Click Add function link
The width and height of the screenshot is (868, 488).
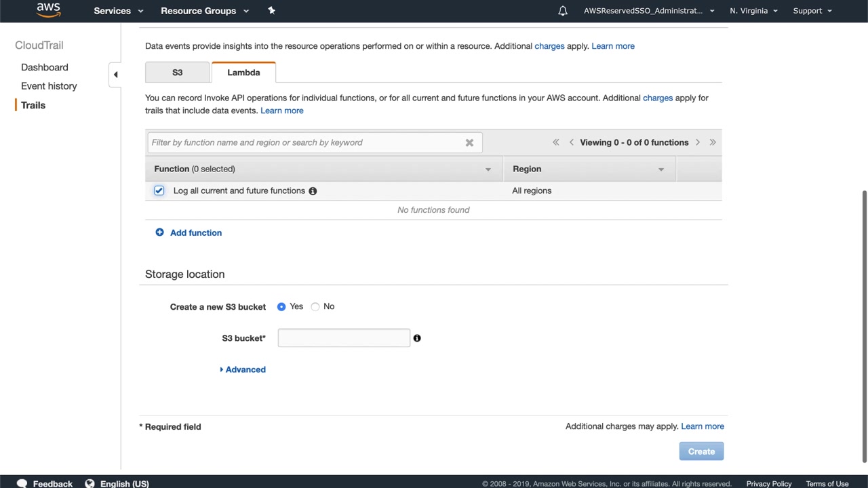[x=195, y=232]
